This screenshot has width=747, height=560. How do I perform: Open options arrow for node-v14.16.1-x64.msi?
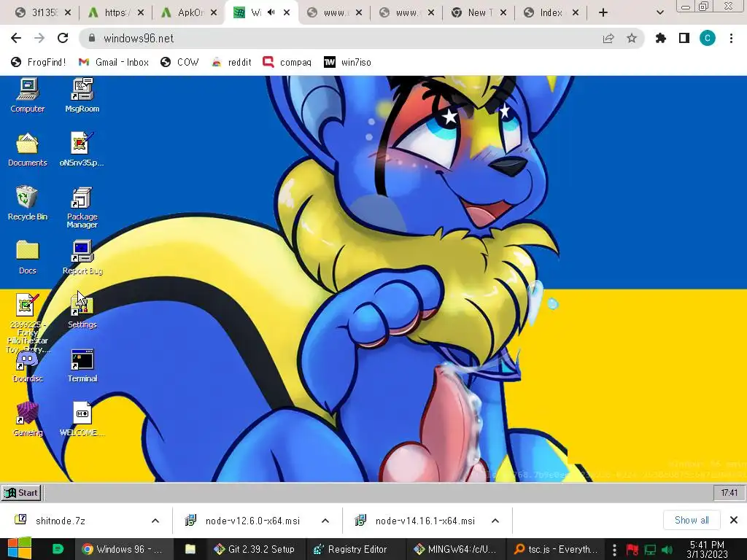495,521
